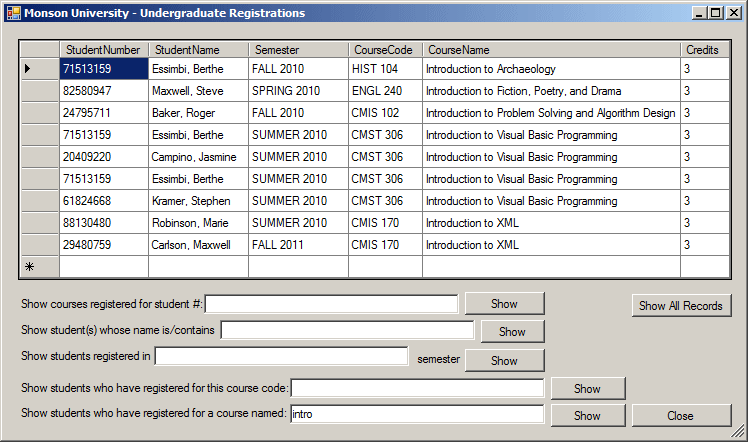Click Credits cell in Carlson, Maxwell row
This screenshot has height=442, width=748.
705,245
